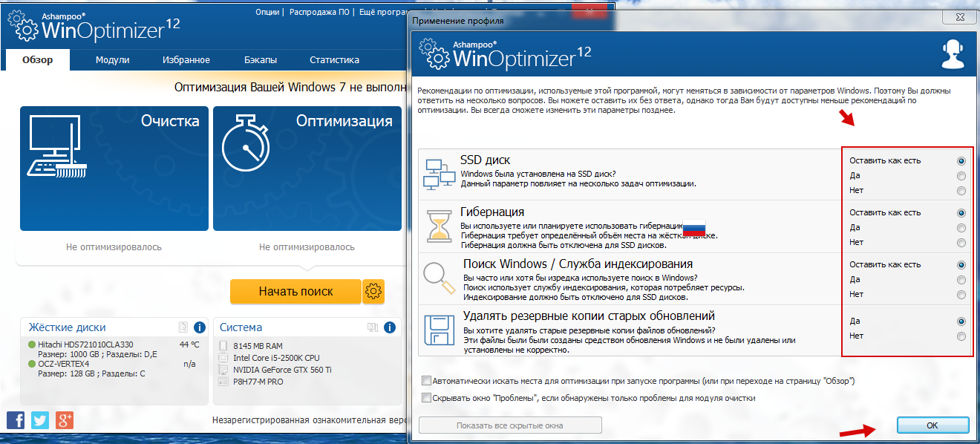Viewport: 980px width, 444px height.
Task: Click the monitor icon in Система header
Action: pyautogui.click(x=373, y=327)
